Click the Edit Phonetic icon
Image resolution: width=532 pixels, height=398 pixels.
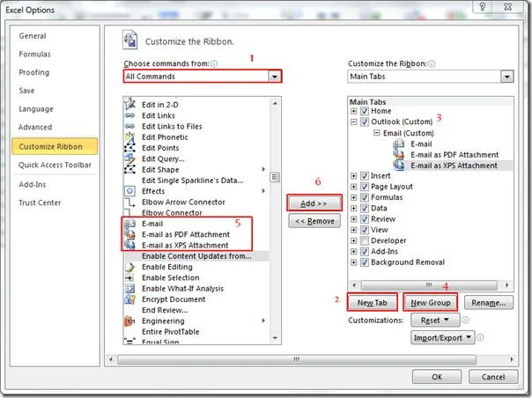point(129,137)
